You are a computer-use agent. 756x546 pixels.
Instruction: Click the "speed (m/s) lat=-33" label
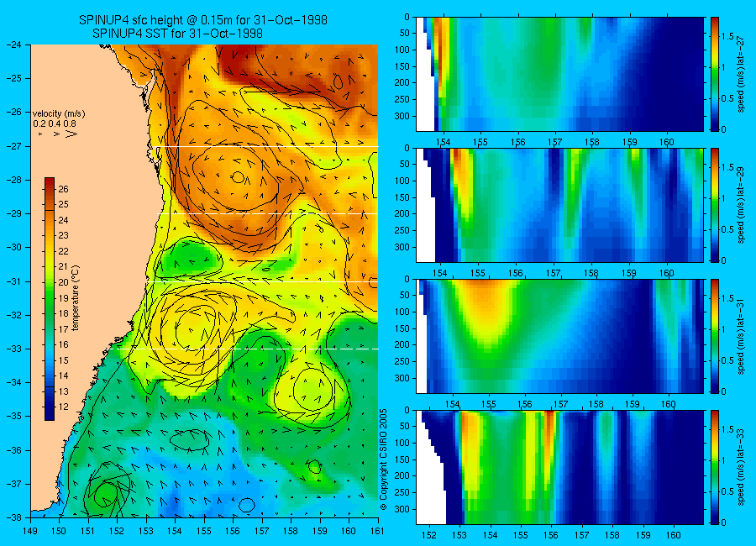click(x=742, y=468)
